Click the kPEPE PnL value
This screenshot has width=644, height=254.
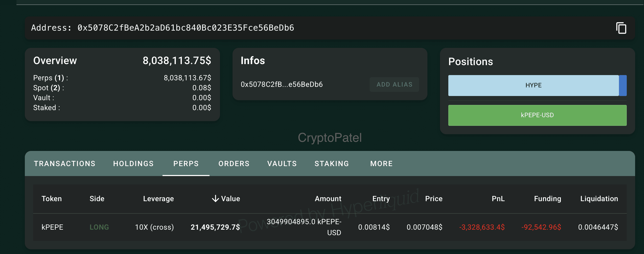point(482,227)
